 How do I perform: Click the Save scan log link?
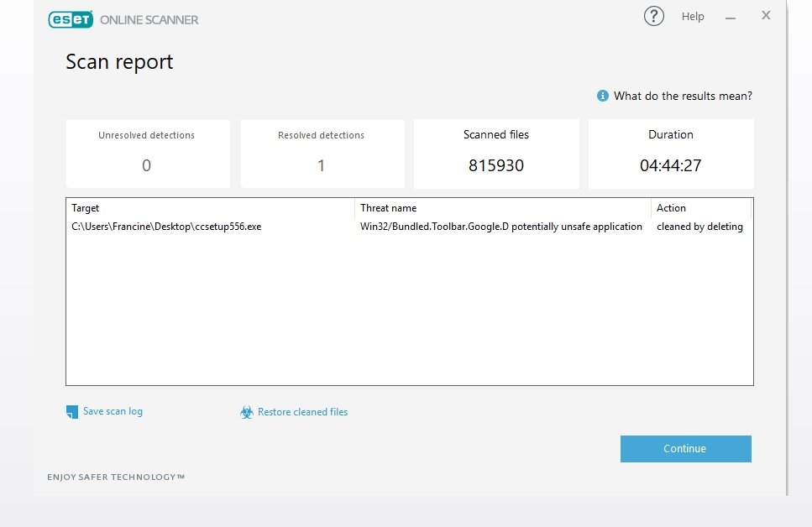tap(113, 411)
